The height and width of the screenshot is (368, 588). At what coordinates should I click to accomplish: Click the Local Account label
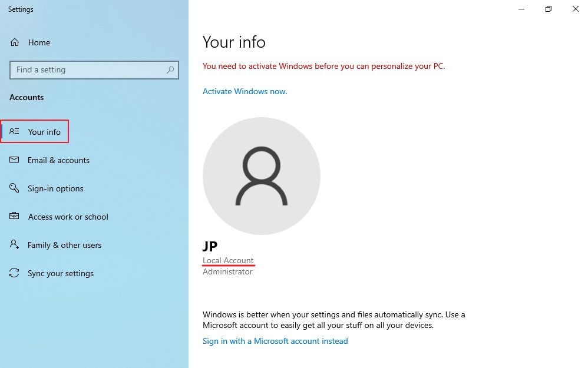pos(228,260)
